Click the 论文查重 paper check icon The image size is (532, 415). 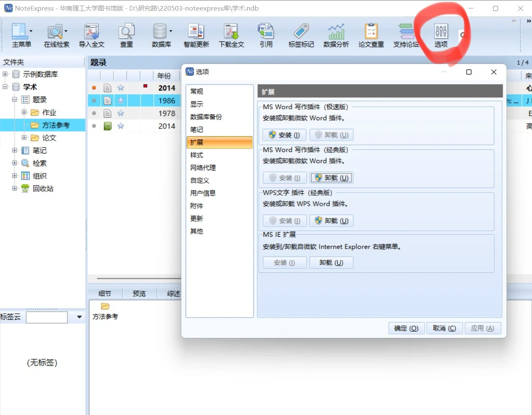click(371, 31)
